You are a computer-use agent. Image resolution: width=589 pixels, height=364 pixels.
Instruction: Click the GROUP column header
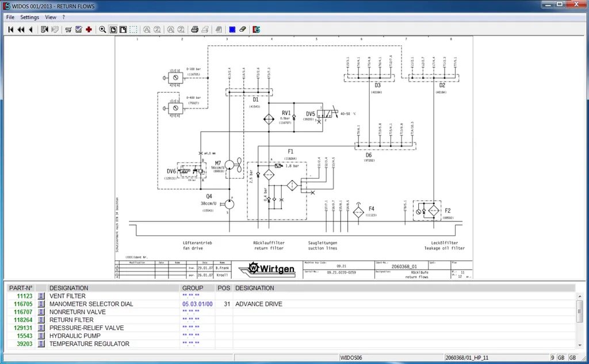(193, 288)
